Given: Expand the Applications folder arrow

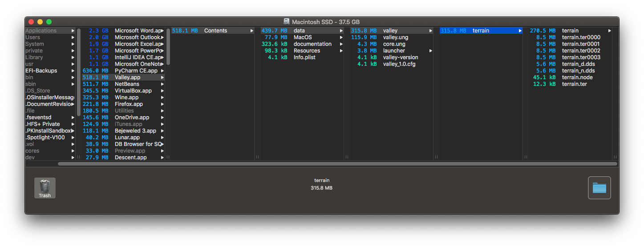Looking at the screenshot, I should click(73, 31).
